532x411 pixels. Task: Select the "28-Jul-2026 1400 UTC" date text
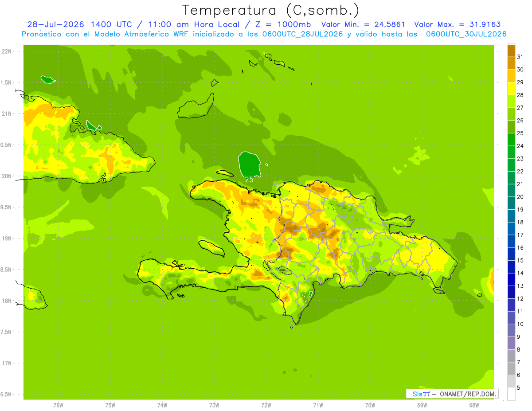tap(81, 24)
